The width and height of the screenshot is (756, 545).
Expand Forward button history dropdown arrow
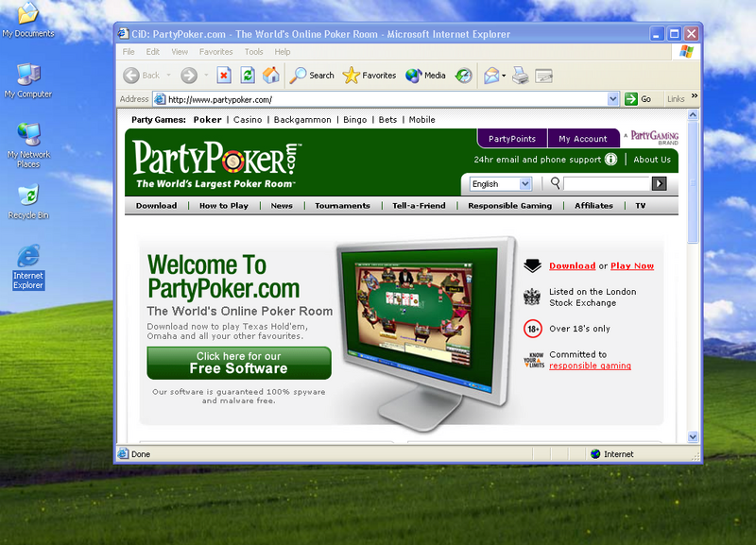tap(206, 76)
